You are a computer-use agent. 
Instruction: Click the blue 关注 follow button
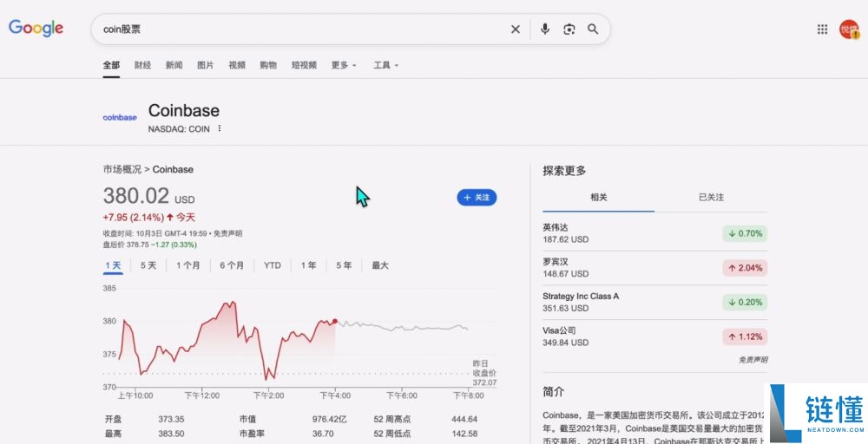coord(477,198)
